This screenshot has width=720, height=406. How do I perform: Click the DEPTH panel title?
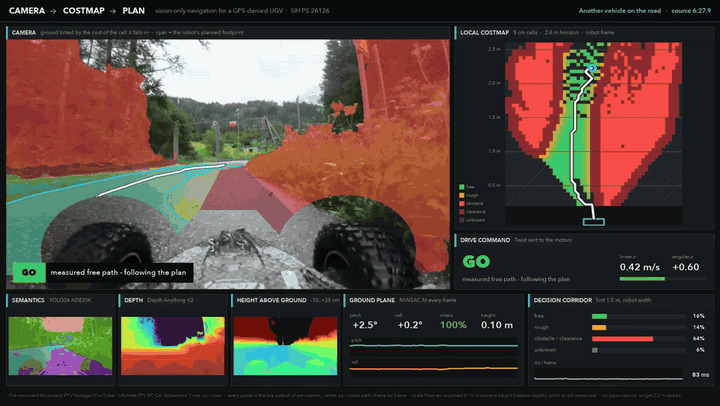tap(134, 300)
